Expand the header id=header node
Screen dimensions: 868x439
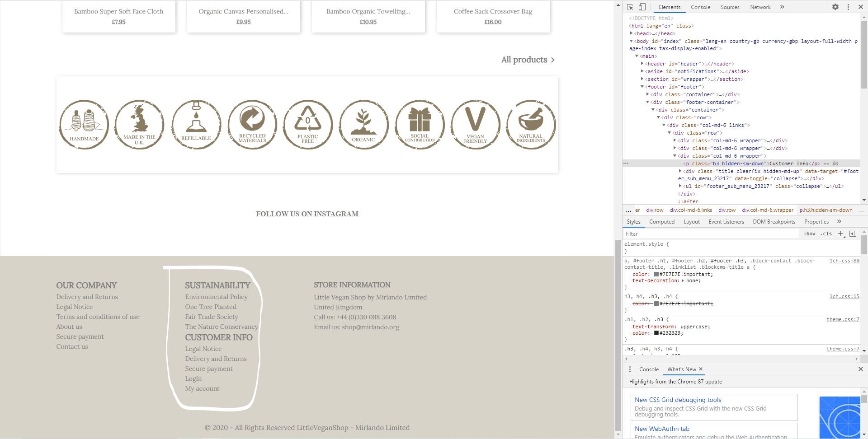tap(642, 64)
